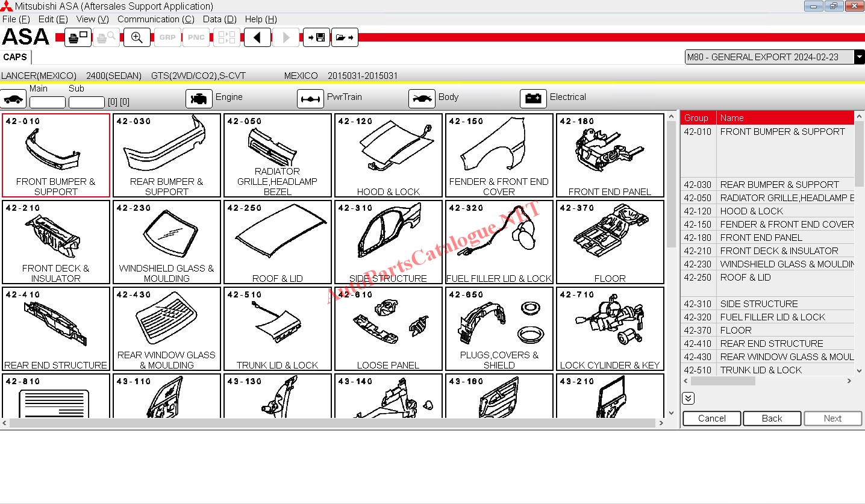Select 42-180 FRONT END PANEL list row
865x504 pixels.
click(x=767, y=238)
